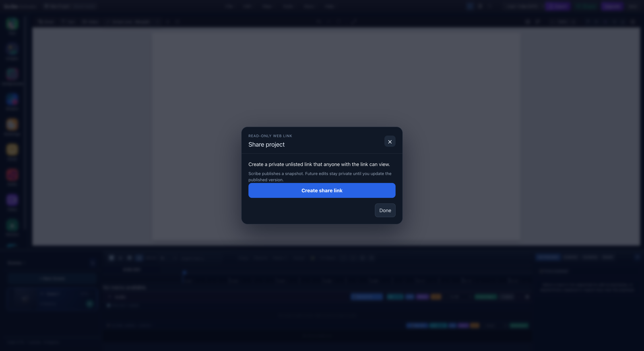Open the purple sidebar icon

[x=12, y=200]
